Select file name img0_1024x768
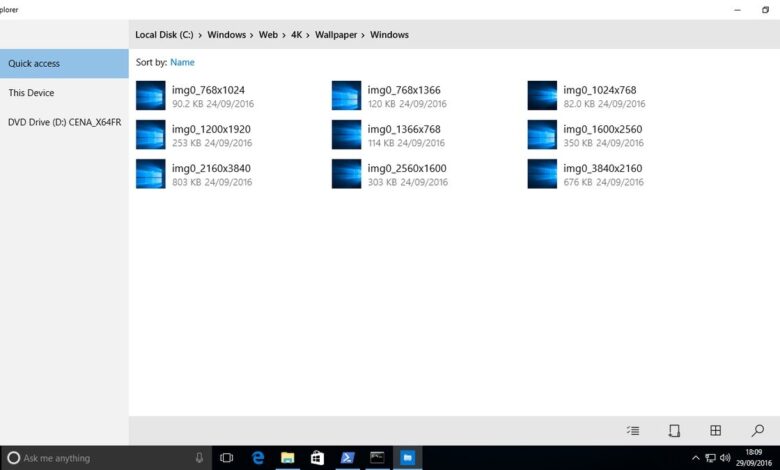This screenshot has width=780, height=470. (x=599, y=90)
